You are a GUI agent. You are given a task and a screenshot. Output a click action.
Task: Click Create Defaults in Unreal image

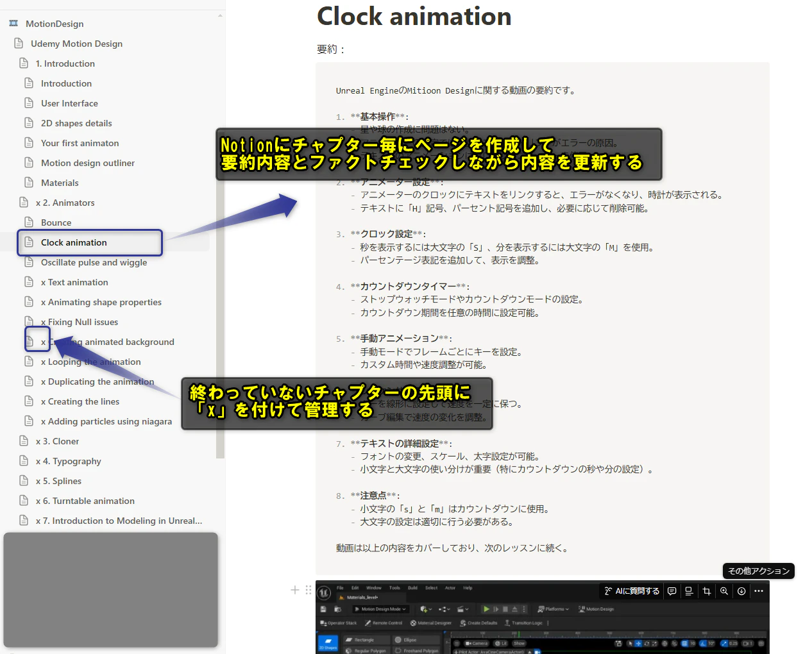(x=479, y=623)
